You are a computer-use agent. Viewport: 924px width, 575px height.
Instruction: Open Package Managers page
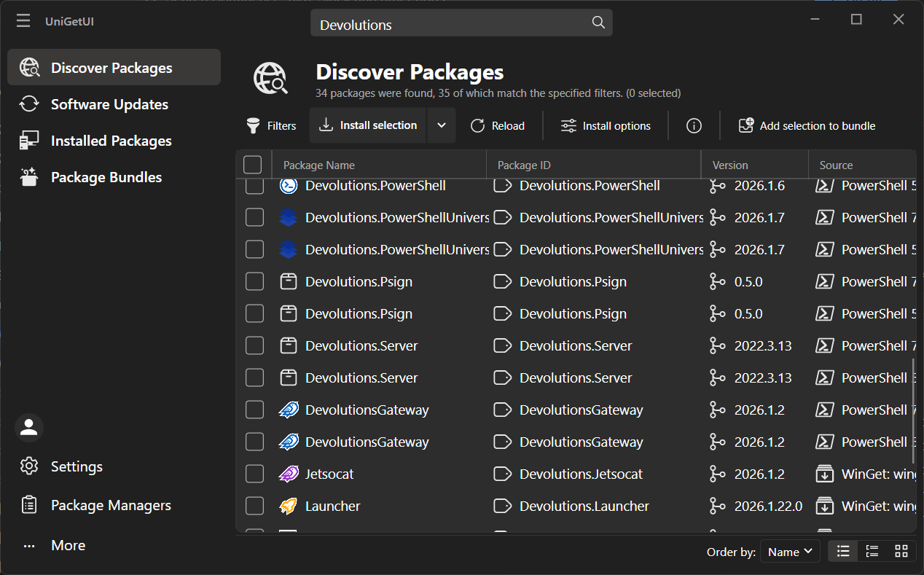(114, 505)
